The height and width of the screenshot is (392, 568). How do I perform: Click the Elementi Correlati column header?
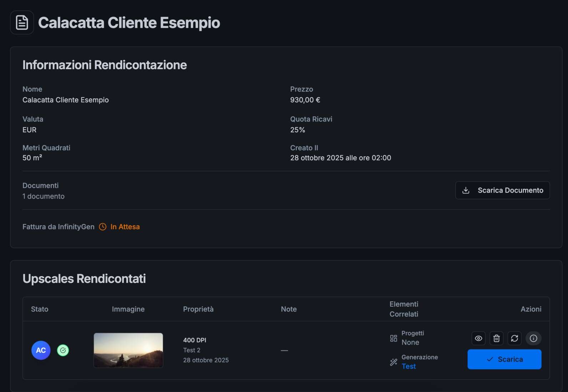pyautogui.click(x=404, y=309)
